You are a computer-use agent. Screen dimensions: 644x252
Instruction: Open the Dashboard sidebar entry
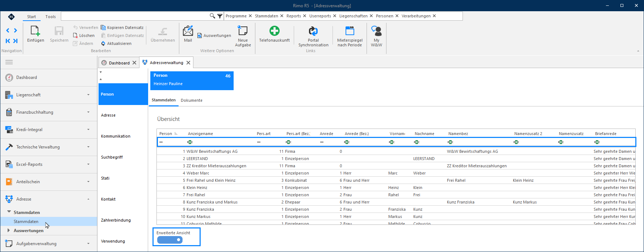click(49, 77)
